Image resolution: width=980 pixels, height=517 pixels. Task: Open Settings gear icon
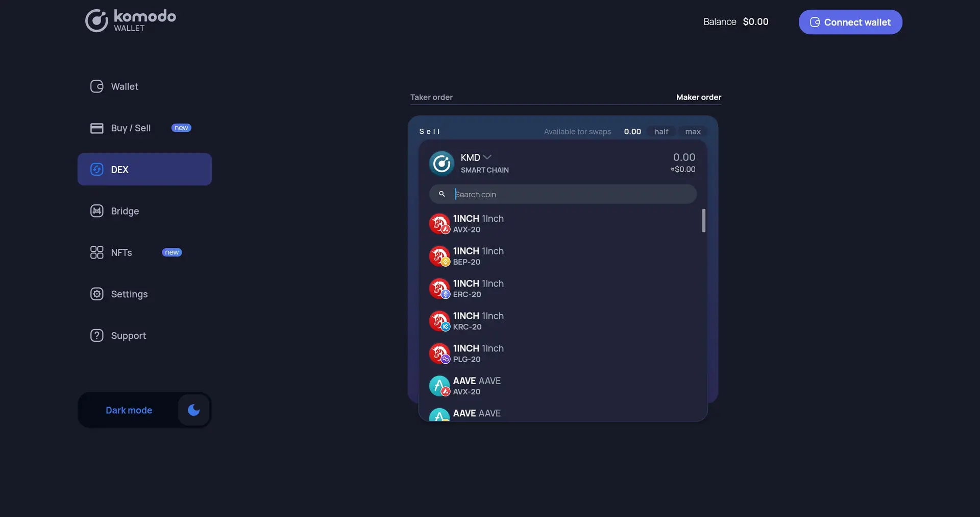(x=96, y=294)
